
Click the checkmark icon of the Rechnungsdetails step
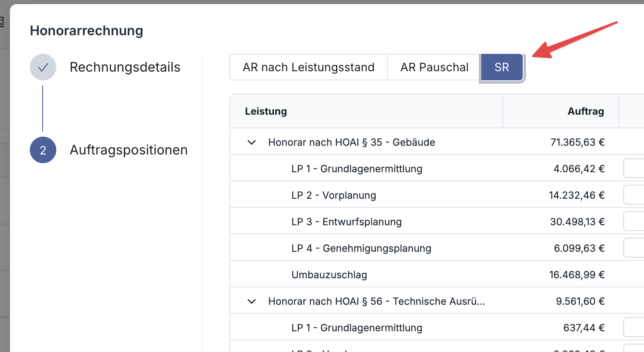click(43, 67)
